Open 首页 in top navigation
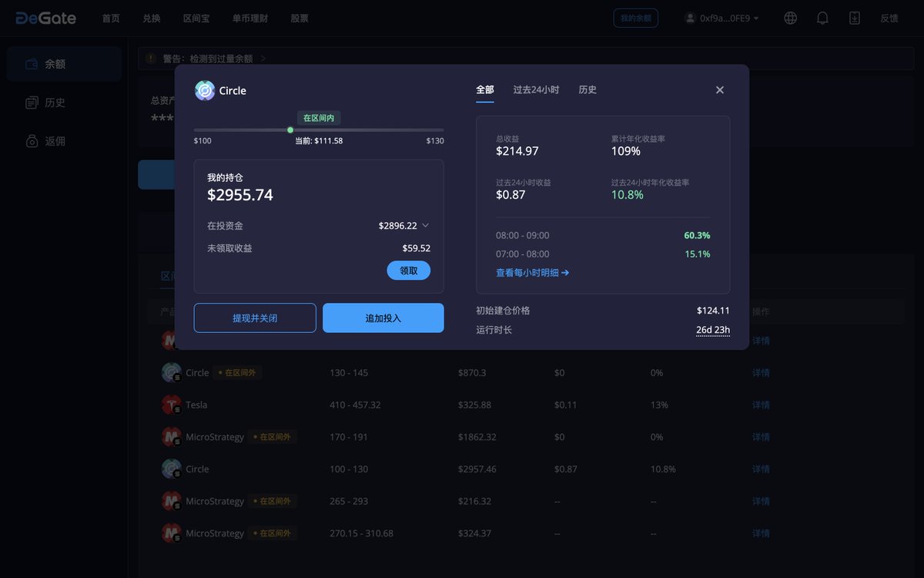This screenshot has width=924, height=578. click(x=111, y=18)
